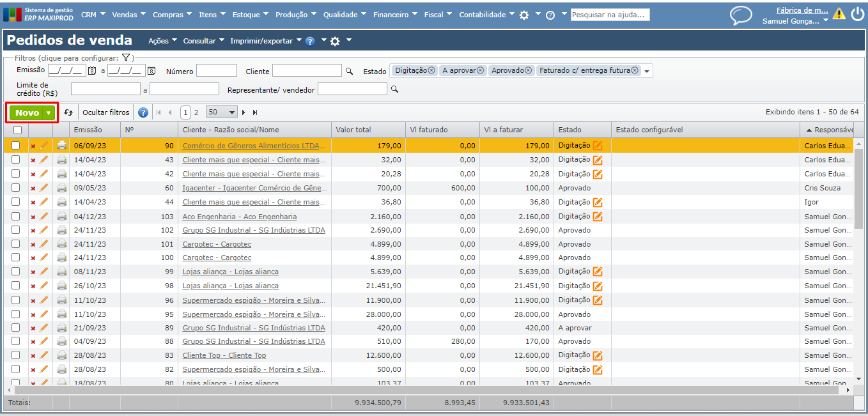Select checkbox for order number 102
Viewport: 868px width, 416px height.
click(16, 230)
